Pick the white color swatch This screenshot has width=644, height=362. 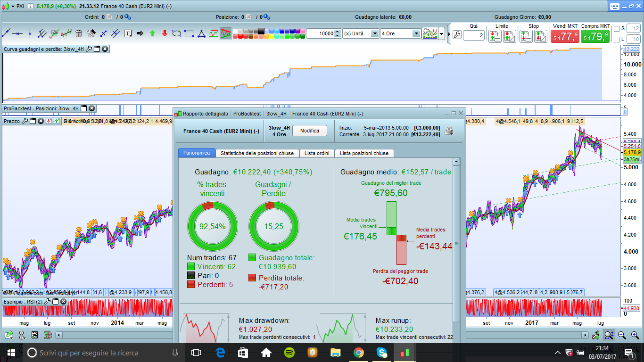pos(235,31)
